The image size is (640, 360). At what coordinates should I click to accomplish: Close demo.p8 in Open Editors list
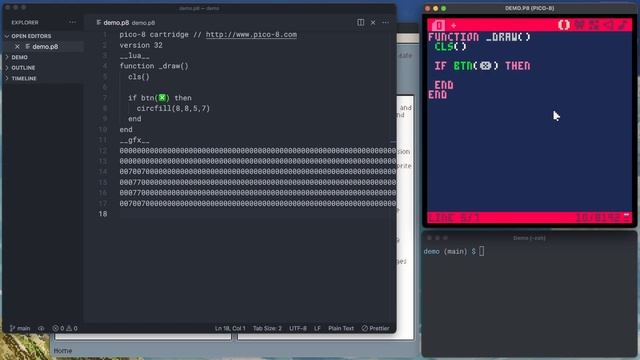pyautogui.click(x=17, y=47)
